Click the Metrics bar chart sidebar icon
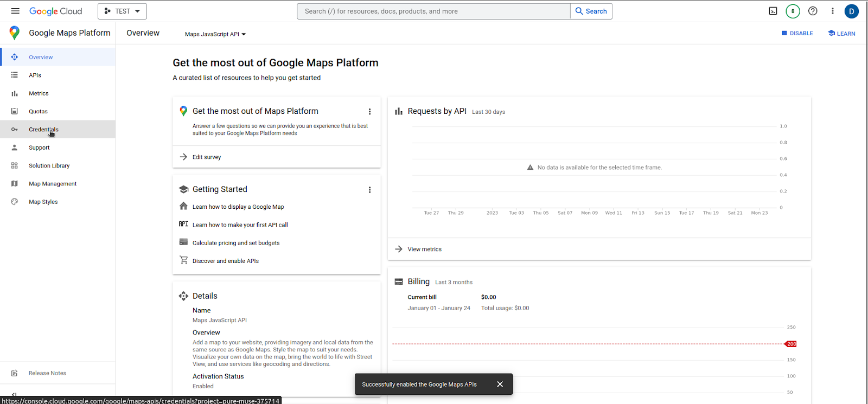The image size is (868, 404). tap(15, 93)
